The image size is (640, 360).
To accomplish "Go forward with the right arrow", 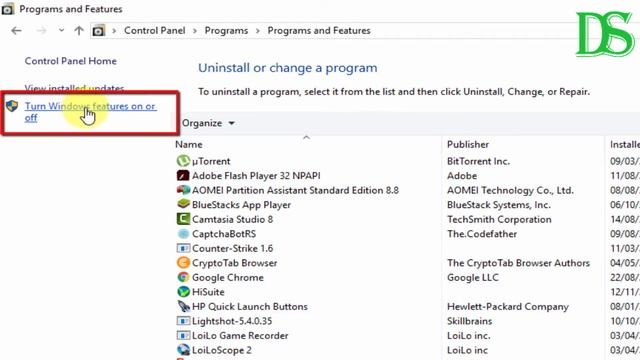I will point(41,31).
